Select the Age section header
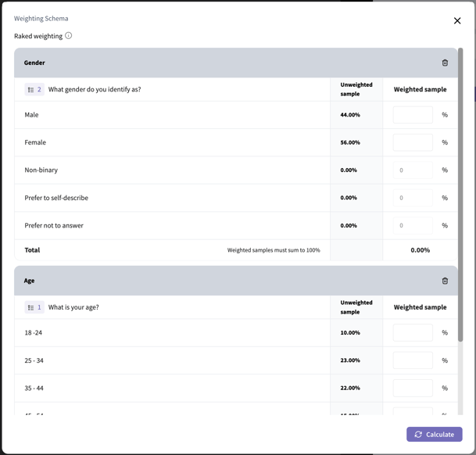 (x=236, y=281)
